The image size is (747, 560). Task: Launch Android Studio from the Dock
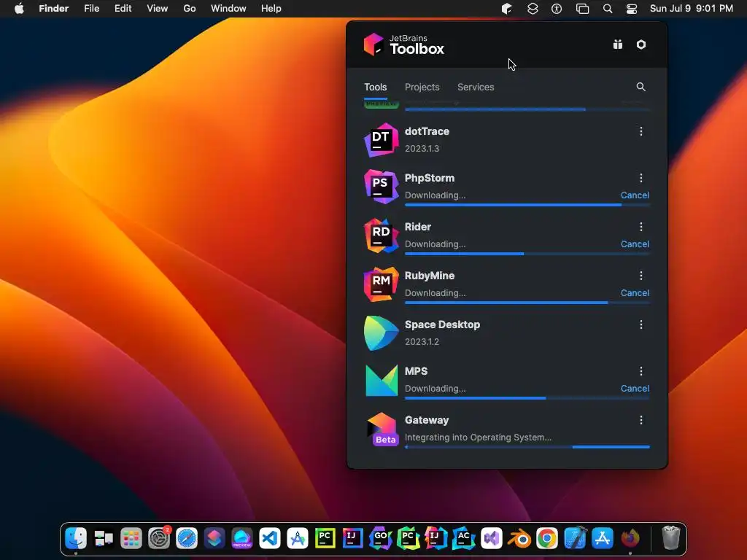click(298, 539)
